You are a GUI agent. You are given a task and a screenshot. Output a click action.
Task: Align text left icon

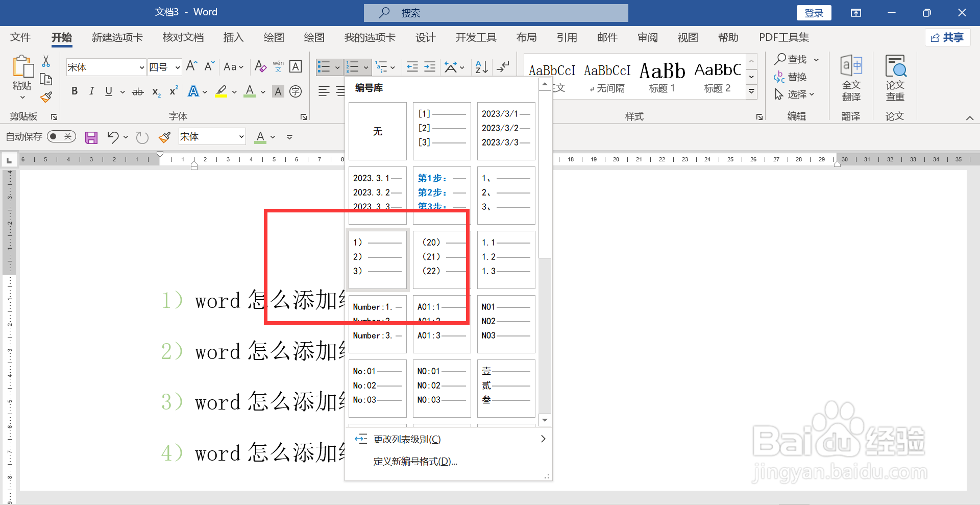(x=324, y=91)
